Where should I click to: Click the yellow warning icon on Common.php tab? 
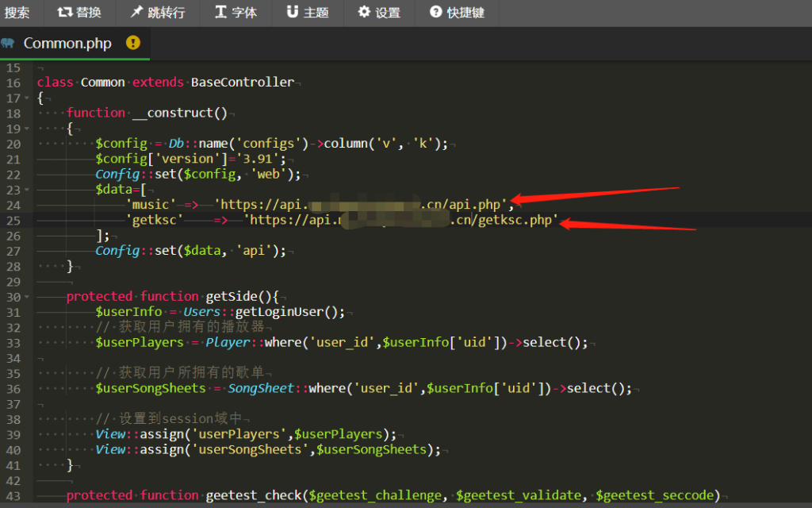(x=133, y=43)
